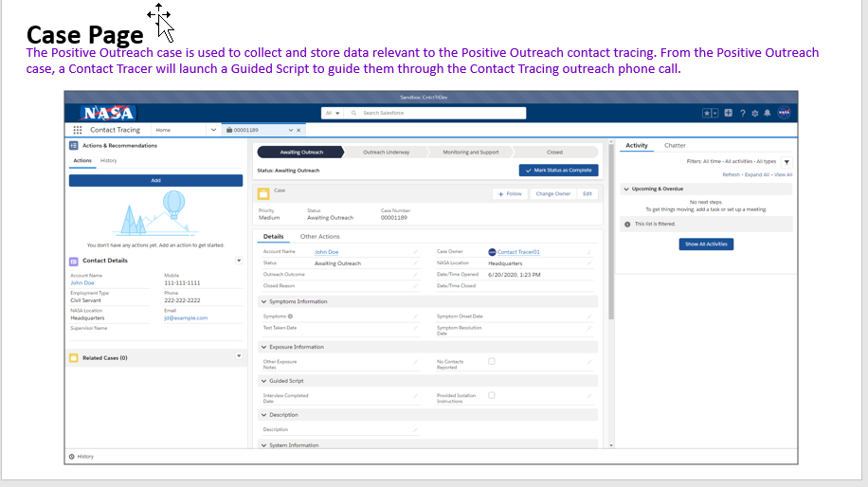Select the Outreach Underway path stage
This screenshot has height=487, width=868.
point(387,153)
